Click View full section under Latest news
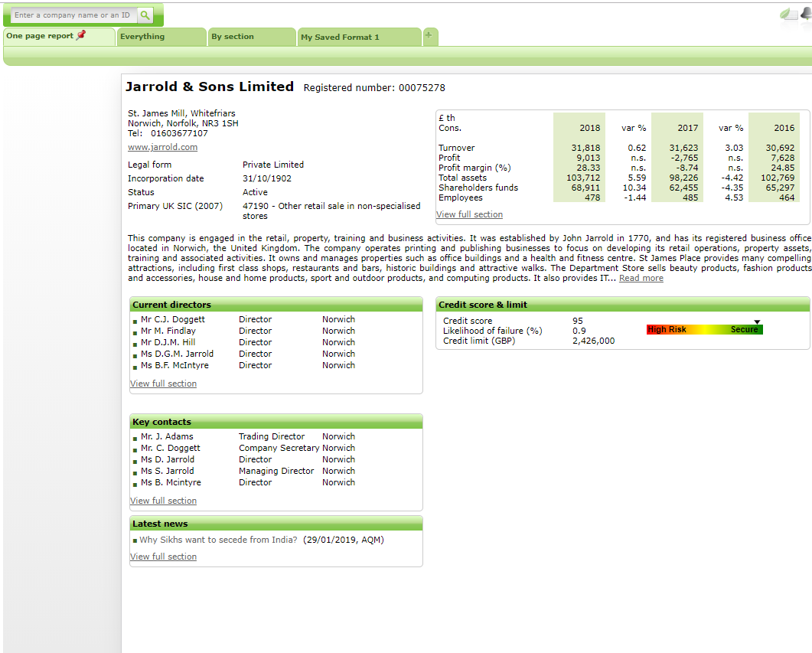The image size is (812, 653). click(x=163, y=557)
